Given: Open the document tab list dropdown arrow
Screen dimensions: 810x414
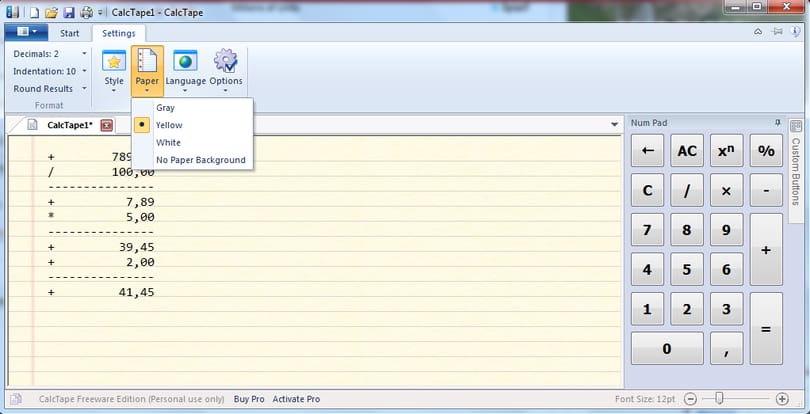Looking at the screenshot, I should tap(614, 125).
